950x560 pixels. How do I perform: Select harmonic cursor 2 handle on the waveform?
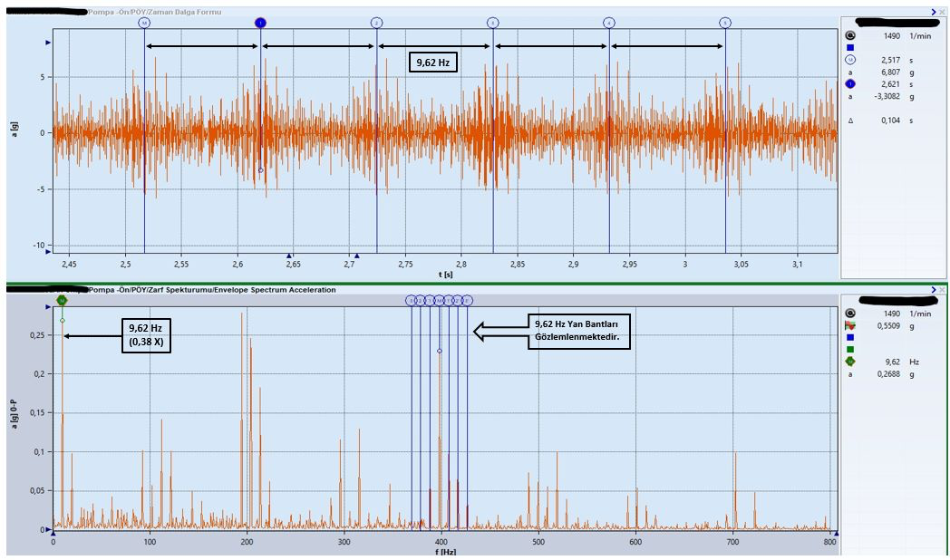pos(377,23)
